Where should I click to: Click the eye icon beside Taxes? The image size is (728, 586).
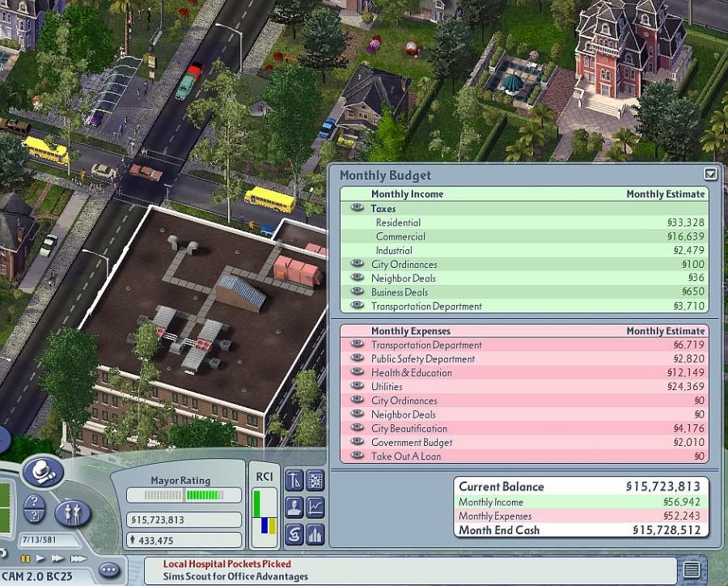coord(357,207)
